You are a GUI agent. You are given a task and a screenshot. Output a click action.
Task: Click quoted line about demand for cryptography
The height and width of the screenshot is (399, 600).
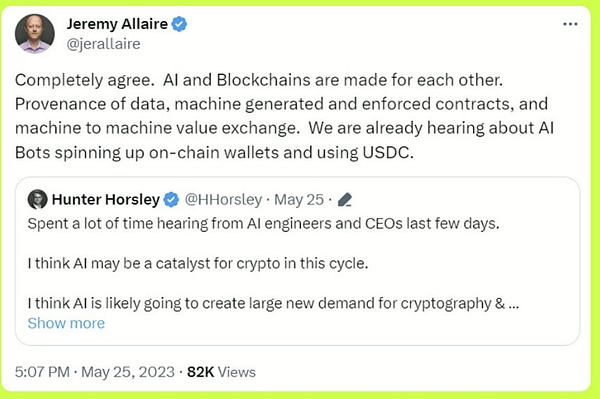pos(273,303)
